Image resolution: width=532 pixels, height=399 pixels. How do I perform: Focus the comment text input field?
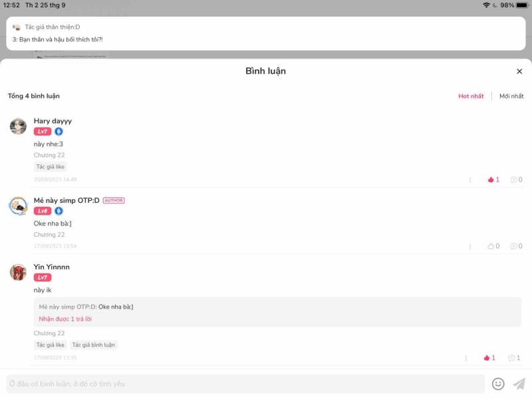(x=245, y=384)
